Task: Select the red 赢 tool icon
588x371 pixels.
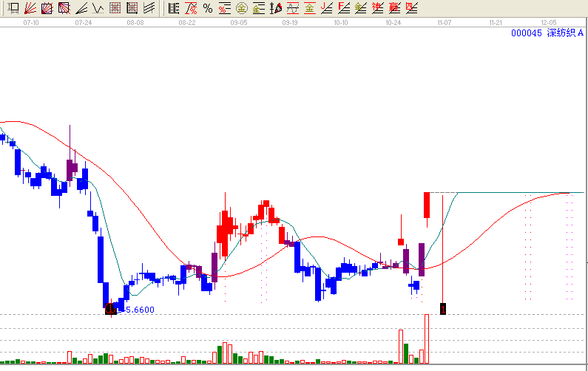Action: (x=394, y=8)
